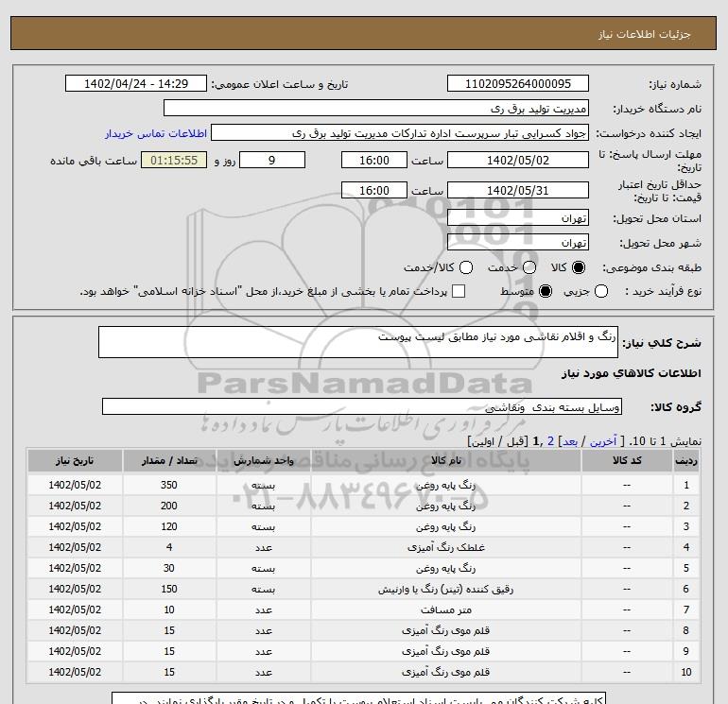Click رنگ پایه روغن in row 5

pyautogui.click(x=445, y=569)
